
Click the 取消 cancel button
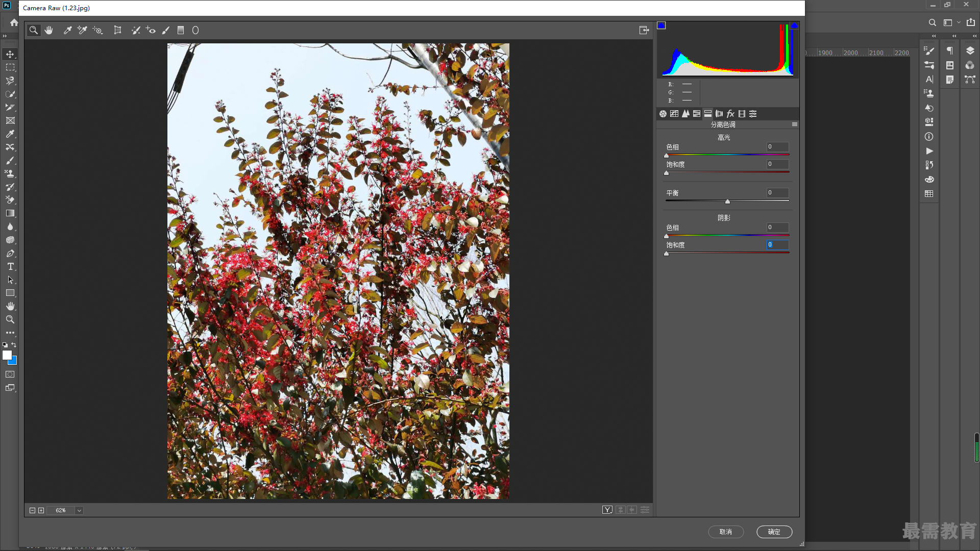(x=726, y=532)
